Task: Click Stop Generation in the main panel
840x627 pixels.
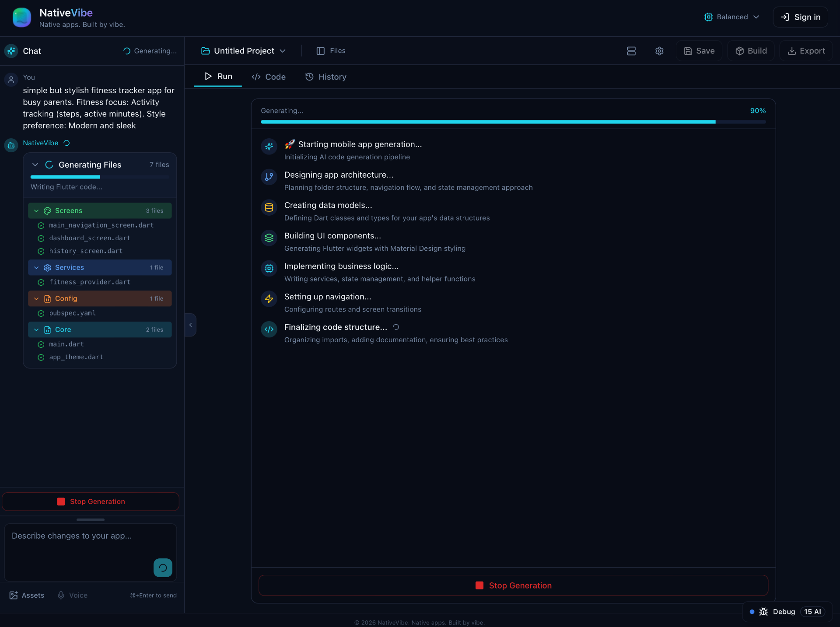Action: [x=513, y=585]
